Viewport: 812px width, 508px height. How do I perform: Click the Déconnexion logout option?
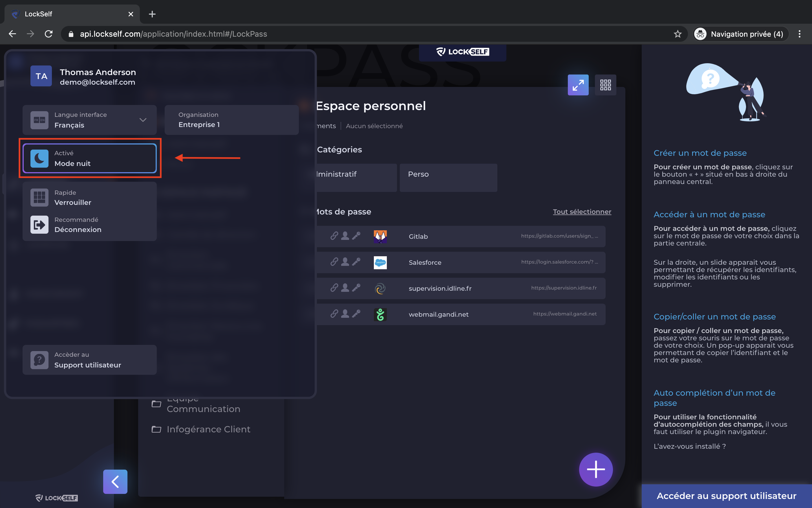(x=90, y=225)
